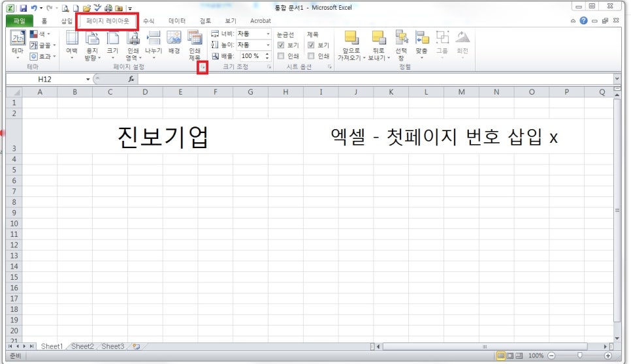The height and width of the screenshot is (364, 631).
Task: Minimize the ribbon with caret icon
Action: click(573, 21)
